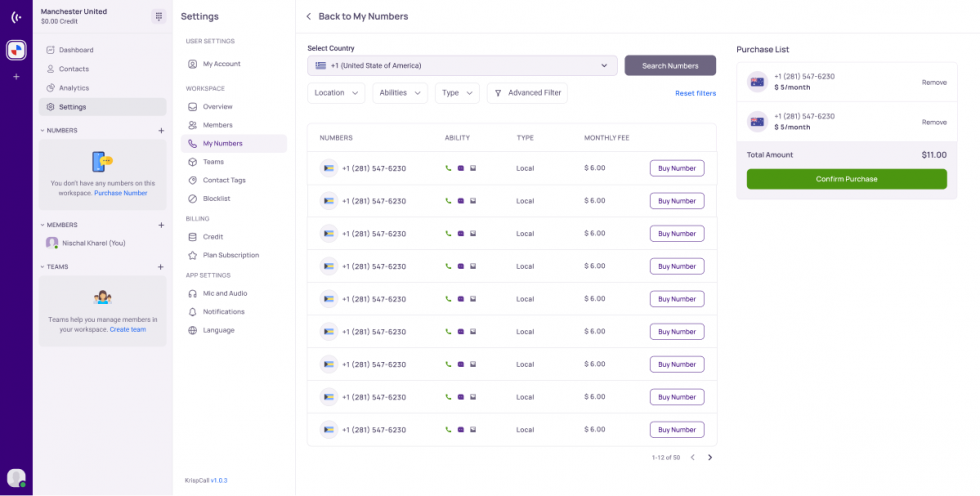
Task: Collapse the MEMBERS section in sidebar
Action: click(42, 225)
